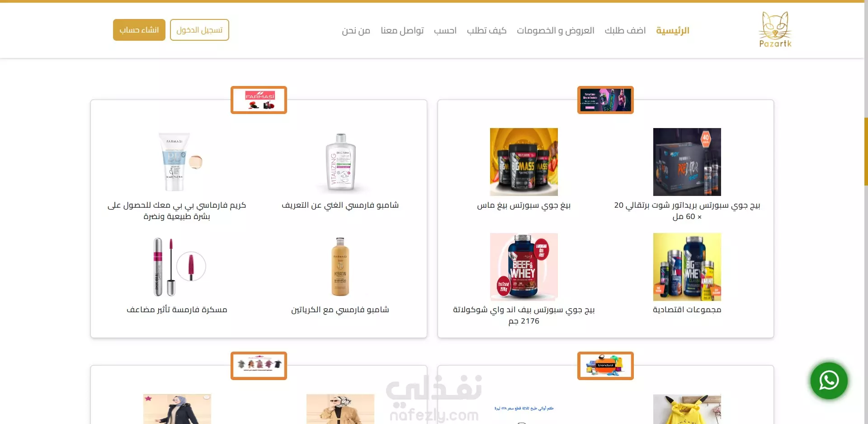Select the Farmasi Vitalizing shampoo bottle image
Image resolution: width=868 pixels, height=424 pixels.
340,162
